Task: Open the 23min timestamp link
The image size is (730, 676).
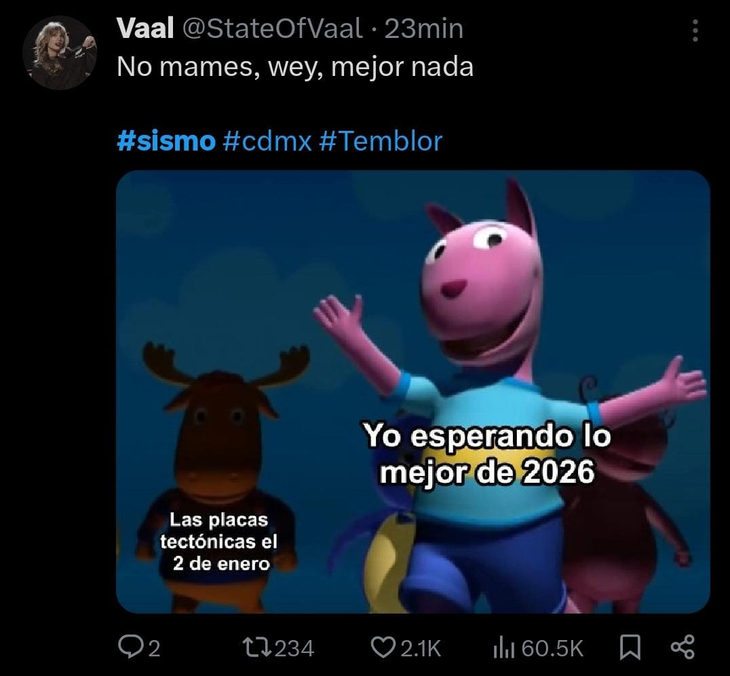Action: tap(424, 29)
